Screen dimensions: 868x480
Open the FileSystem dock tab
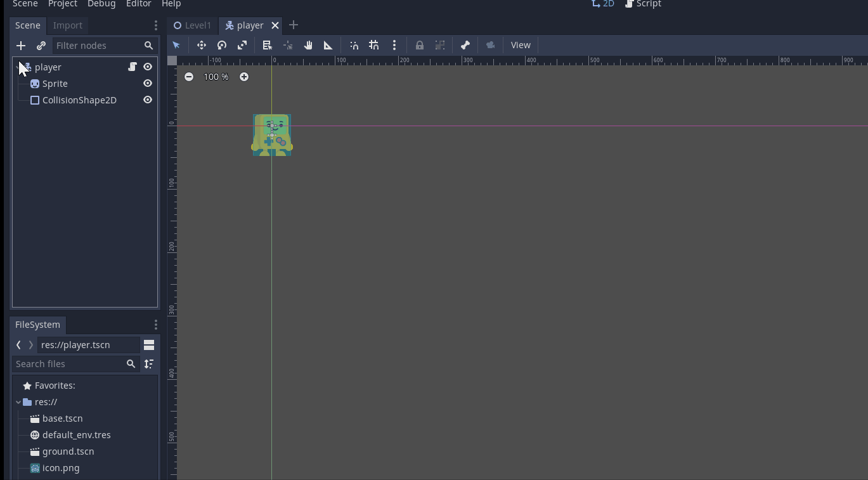tap(37, 325)
